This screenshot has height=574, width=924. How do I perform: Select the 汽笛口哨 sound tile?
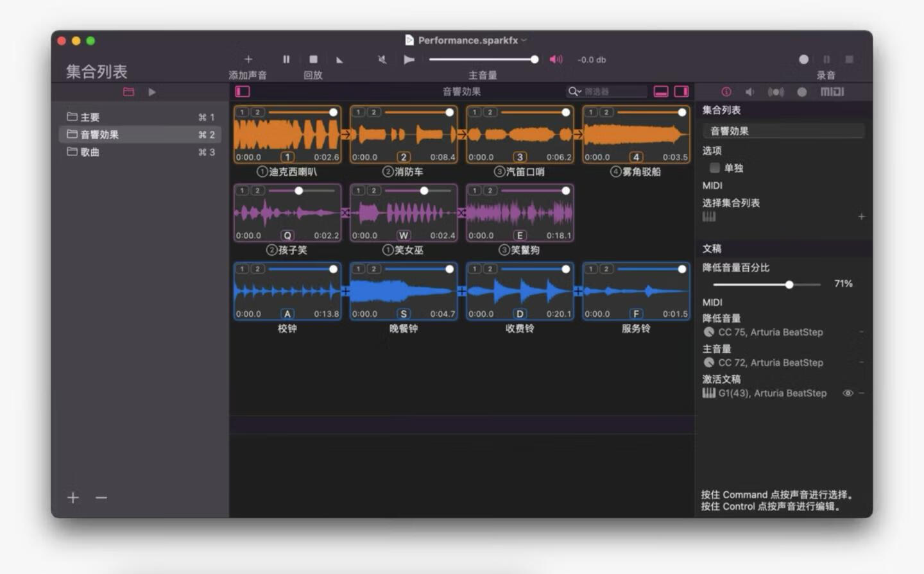click(x=520, y=135)
